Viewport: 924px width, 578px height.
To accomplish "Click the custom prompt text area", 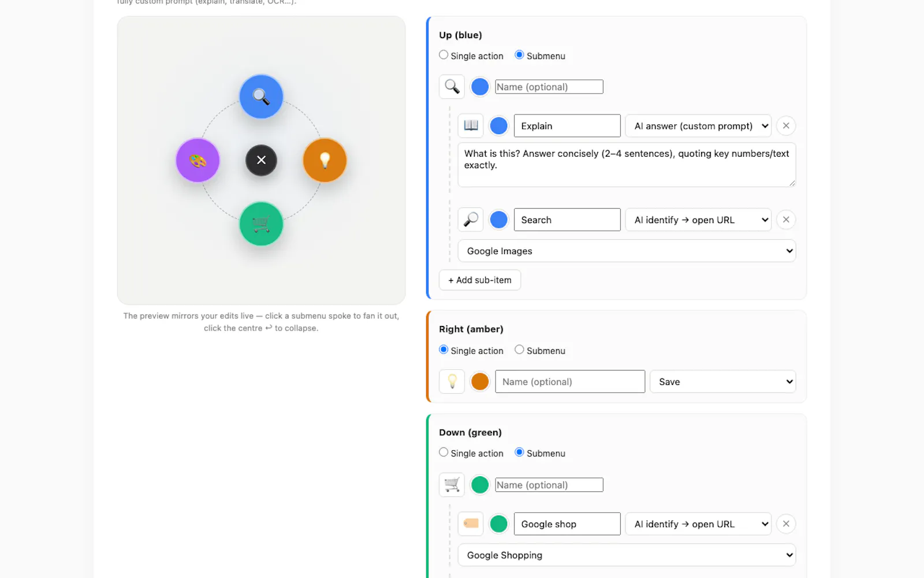I will click(627, 165).
